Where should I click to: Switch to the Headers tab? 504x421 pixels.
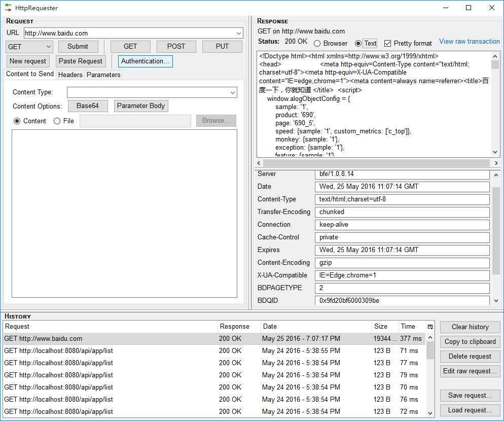[70, 75]
